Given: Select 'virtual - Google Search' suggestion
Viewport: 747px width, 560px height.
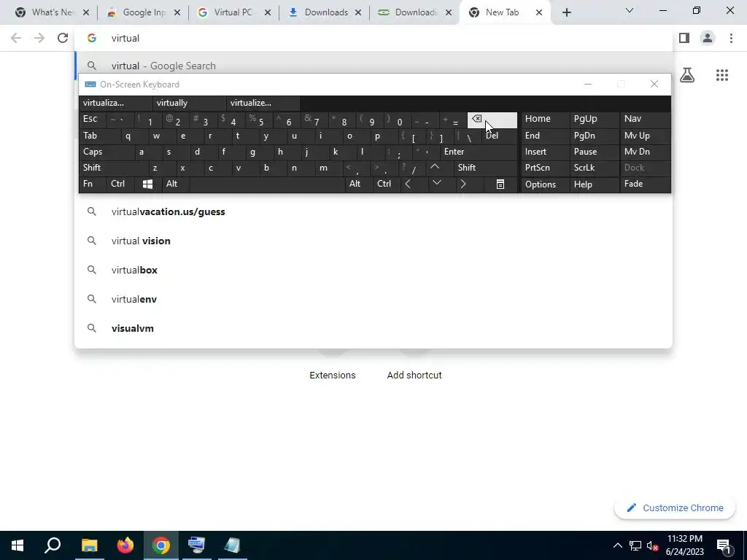Looking at the screenshot, I should tap(373, 66).
